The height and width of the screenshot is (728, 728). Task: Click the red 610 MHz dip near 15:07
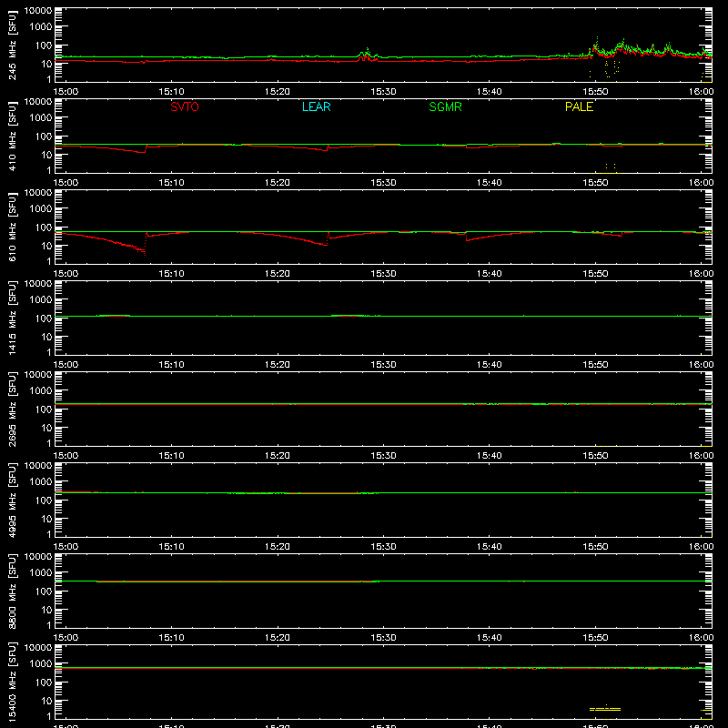(143, 251)
